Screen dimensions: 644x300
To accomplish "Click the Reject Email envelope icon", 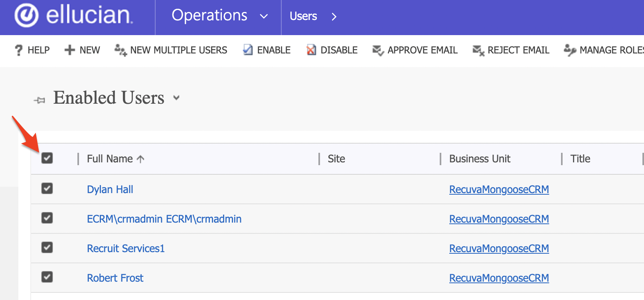I will [x=478, y=50].
